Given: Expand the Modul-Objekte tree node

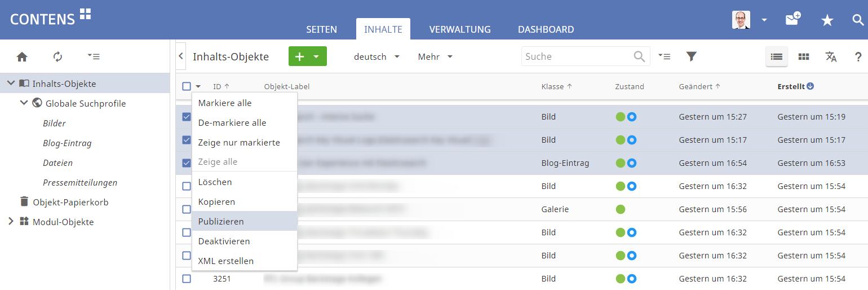Looking at the screenshot, I should click(x=11, y=222).
